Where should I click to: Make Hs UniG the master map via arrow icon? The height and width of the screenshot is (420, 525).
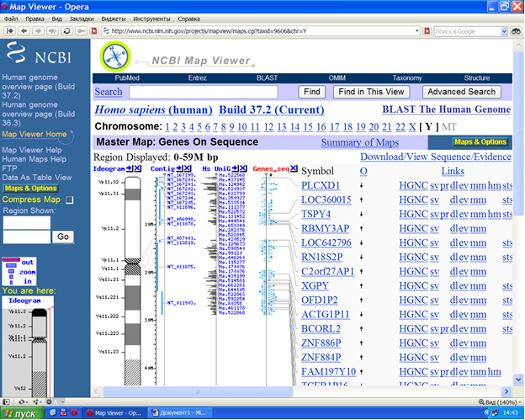tap(235, 168)
